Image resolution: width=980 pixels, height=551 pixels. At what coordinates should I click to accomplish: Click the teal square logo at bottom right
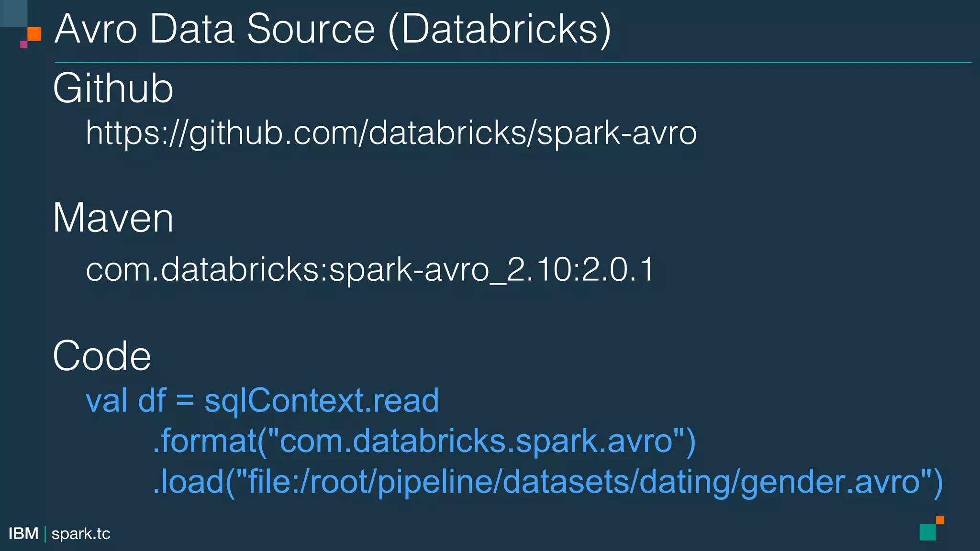[x=927, y=532]
